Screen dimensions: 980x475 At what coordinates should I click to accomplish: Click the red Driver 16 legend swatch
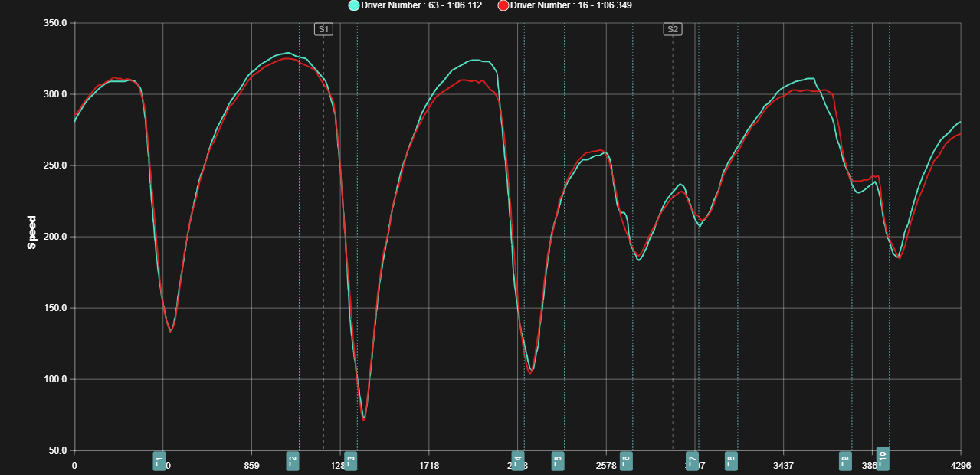click(x=503, y=5)
